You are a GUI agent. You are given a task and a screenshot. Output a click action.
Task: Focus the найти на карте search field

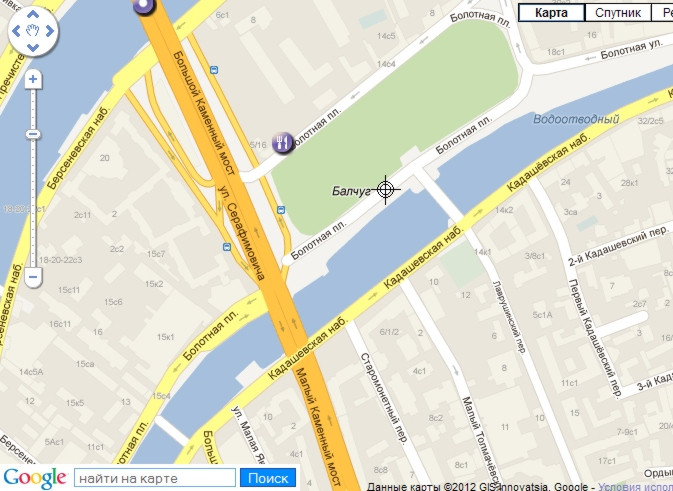click(x=155, y=478)
